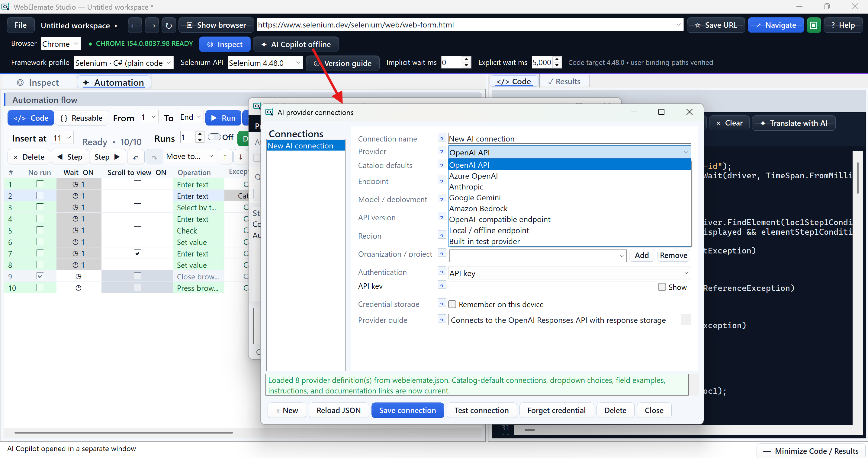Screen dimensions: 868x458
Task: Click the Connection name input field
Action: tap(570, 138)
